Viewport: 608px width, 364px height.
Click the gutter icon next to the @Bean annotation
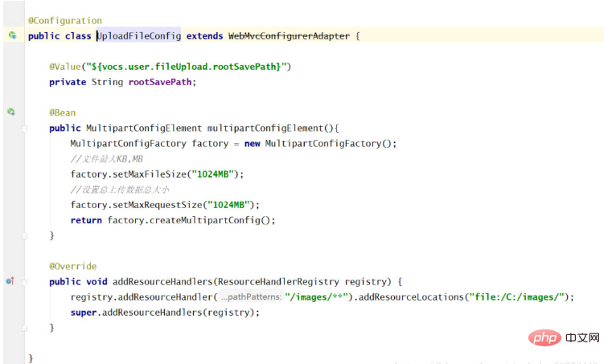tap(11, 112)
